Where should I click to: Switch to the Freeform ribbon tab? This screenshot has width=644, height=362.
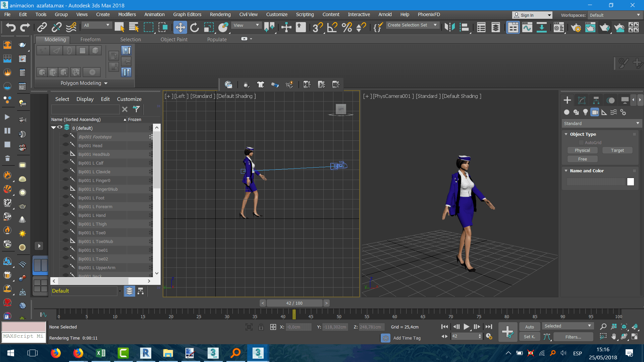(x=90, y=40)
